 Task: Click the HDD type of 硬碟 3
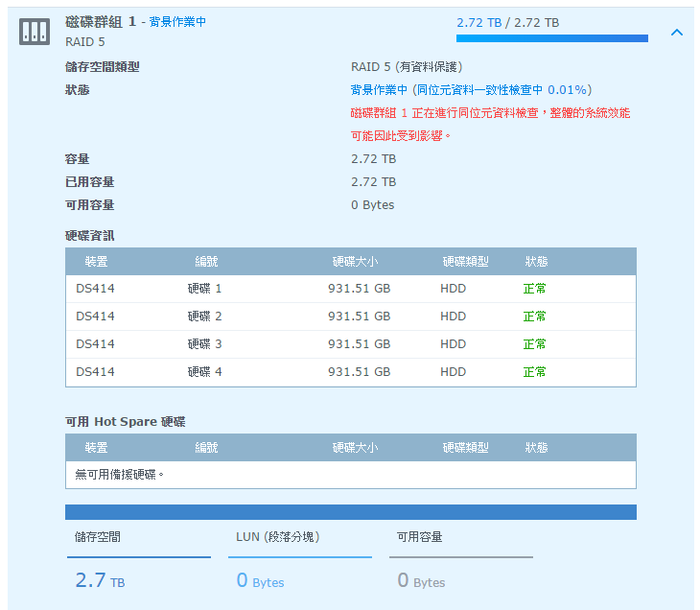(x=453, y=344)
